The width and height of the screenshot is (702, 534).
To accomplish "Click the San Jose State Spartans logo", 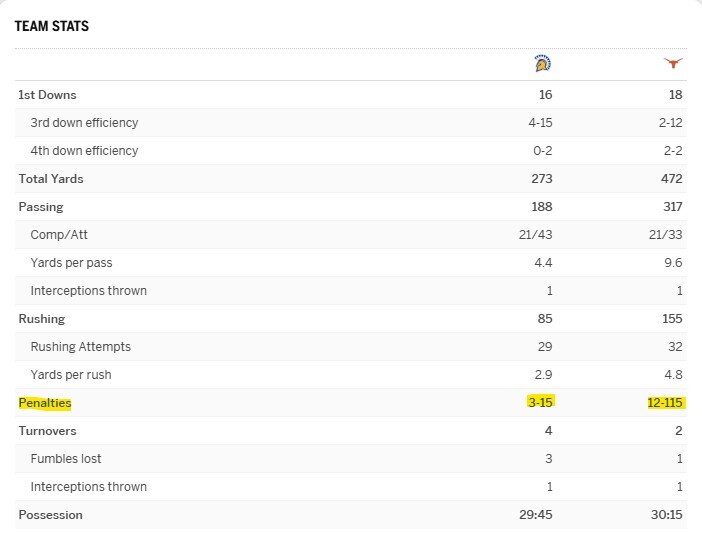I will click(543, 64).
